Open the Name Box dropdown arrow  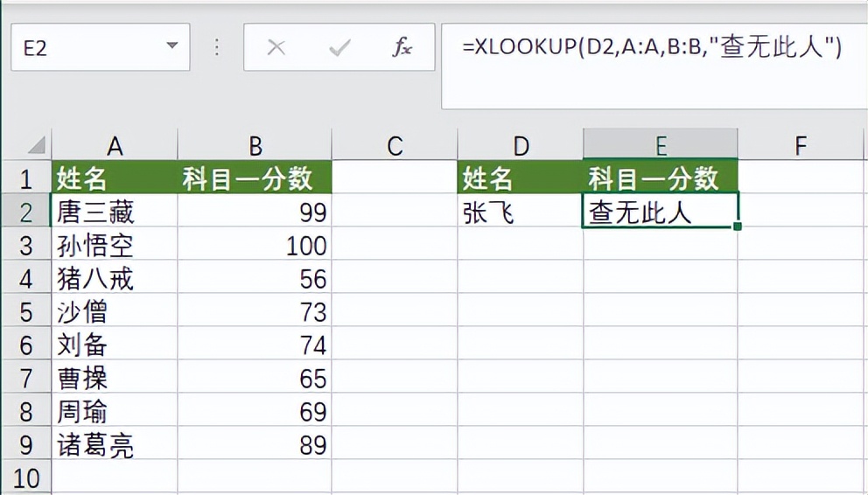pos(172,45)
